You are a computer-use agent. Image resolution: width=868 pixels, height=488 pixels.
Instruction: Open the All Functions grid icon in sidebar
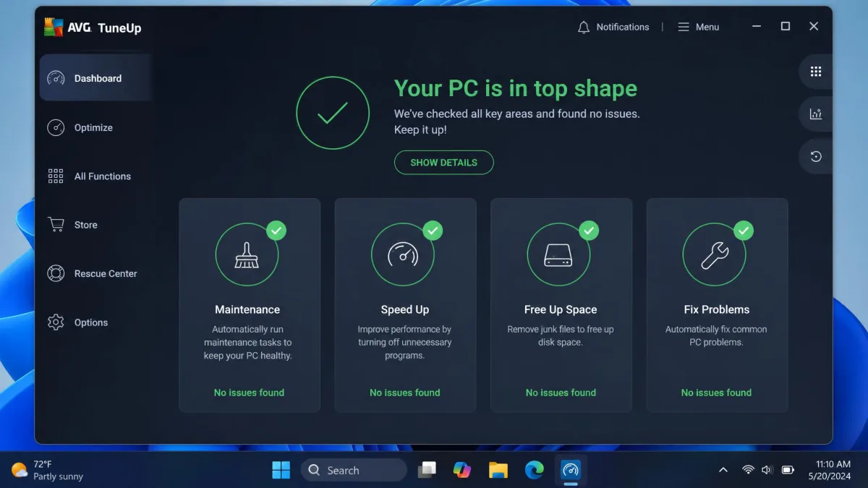click(x=56, y=176)
